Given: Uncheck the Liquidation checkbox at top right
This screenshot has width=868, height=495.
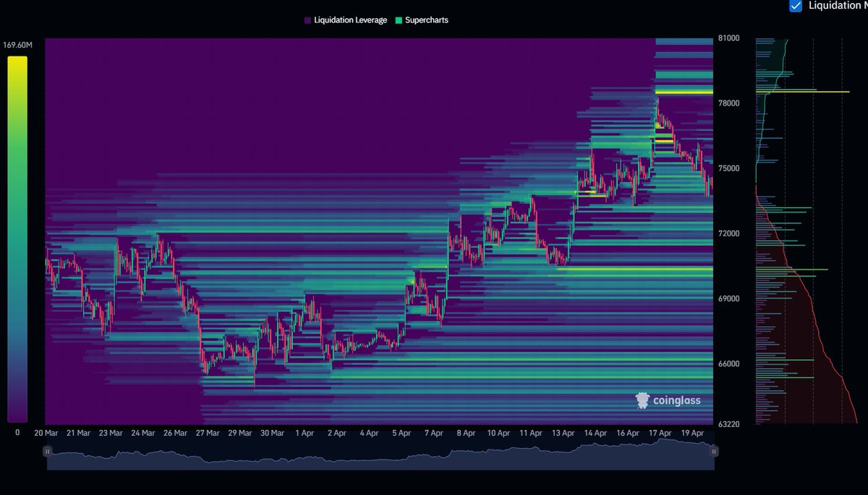Looking at the screenshot, I should [x=796, y=6].
